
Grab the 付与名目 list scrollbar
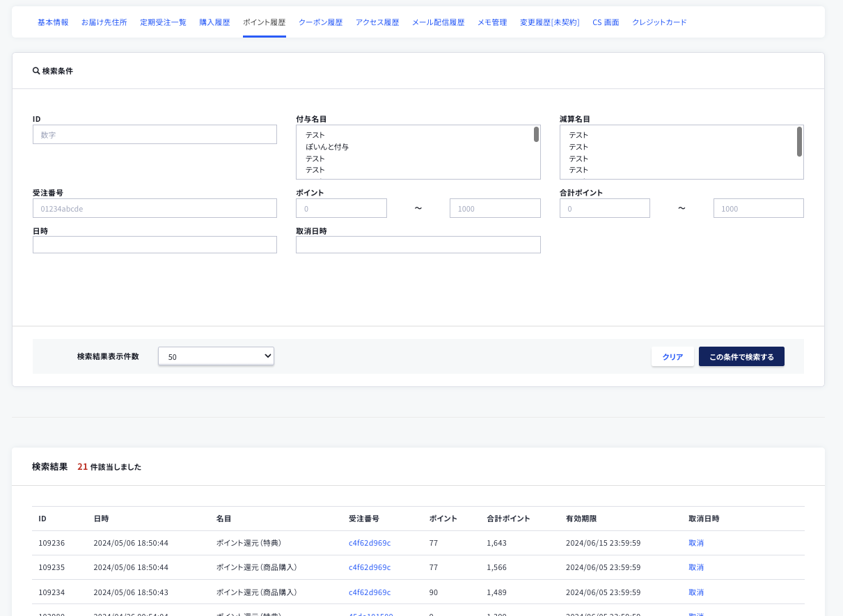coord(536,134)
